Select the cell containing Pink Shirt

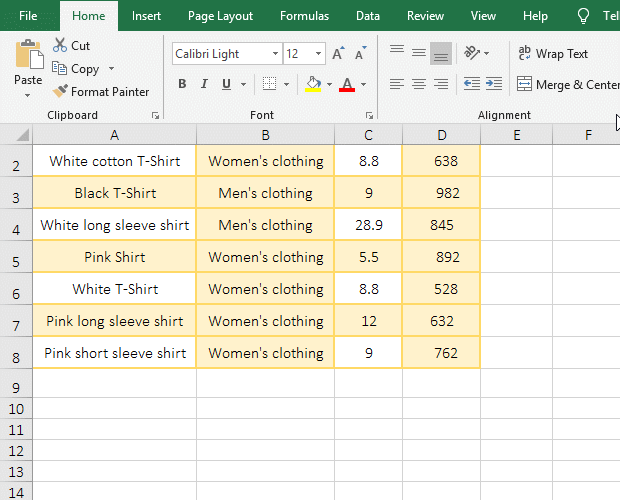click(115, 257)
